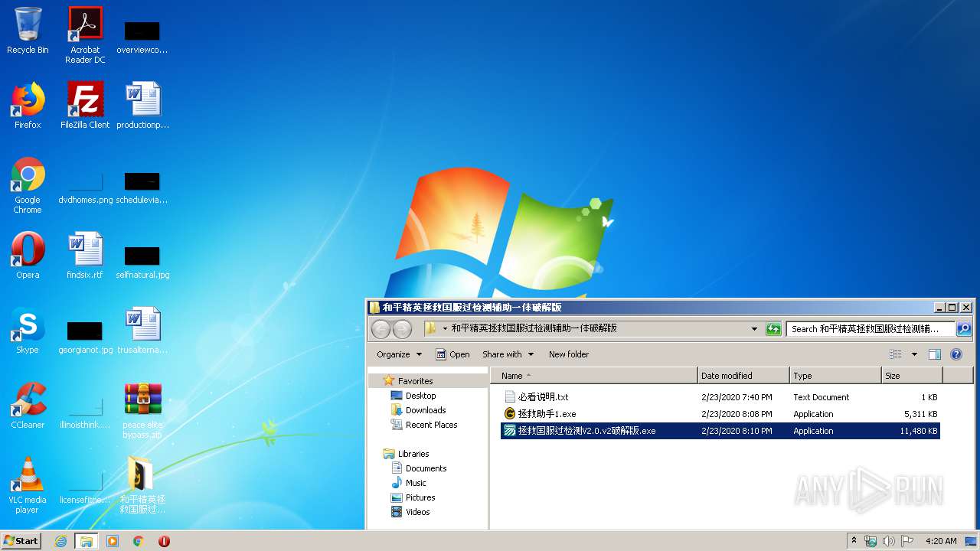The image size is (980, 551).
Task: Select findsix.rtf document on desktop
Action: click(x=85, y=256)
